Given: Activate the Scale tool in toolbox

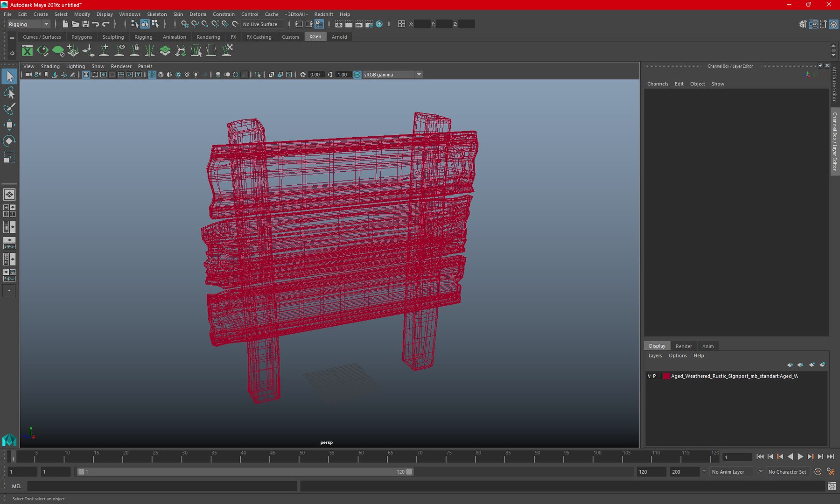Looking at the screenshot, I should point(9,157).
